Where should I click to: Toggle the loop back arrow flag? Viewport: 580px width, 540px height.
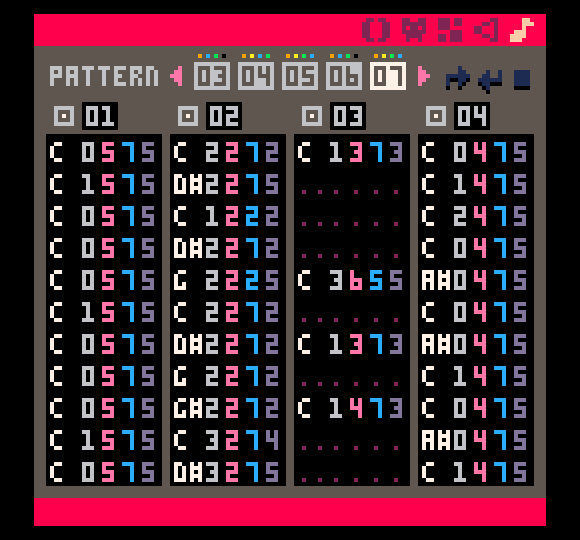pyautogui.click(x=490, y=80)
